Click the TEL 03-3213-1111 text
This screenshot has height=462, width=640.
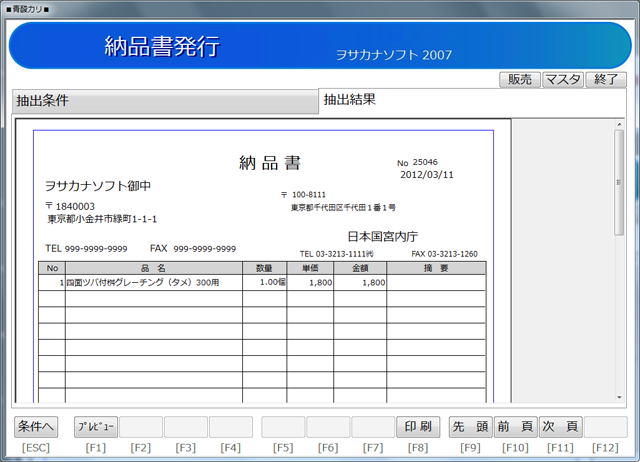pos(337,254)
